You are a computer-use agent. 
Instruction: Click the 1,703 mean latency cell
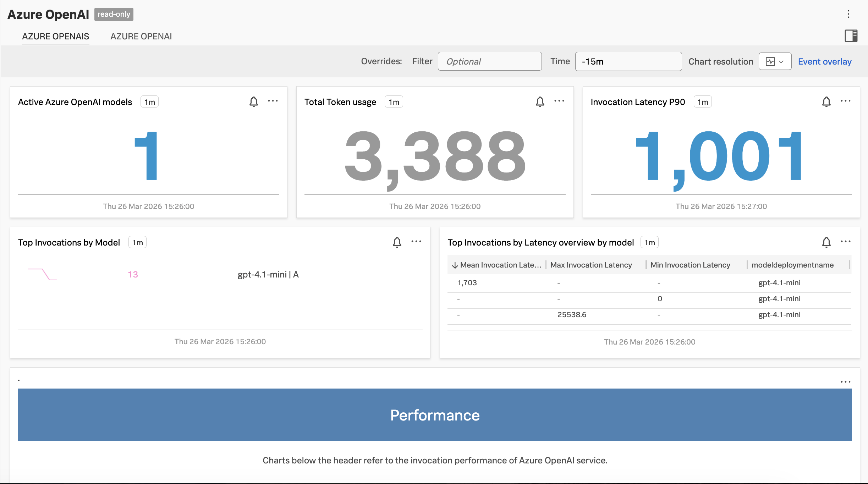coord(467,283)
